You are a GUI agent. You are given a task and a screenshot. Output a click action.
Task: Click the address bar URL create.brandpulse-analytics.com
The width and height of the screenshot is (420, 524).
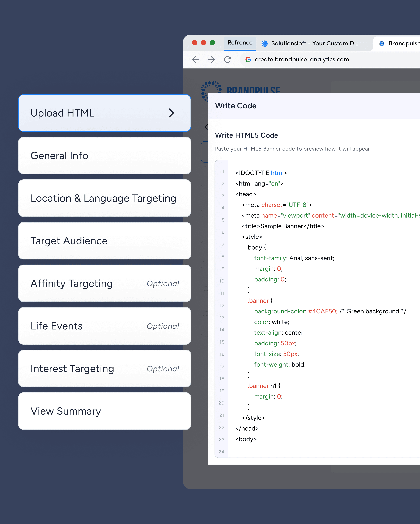click(302, 60)
